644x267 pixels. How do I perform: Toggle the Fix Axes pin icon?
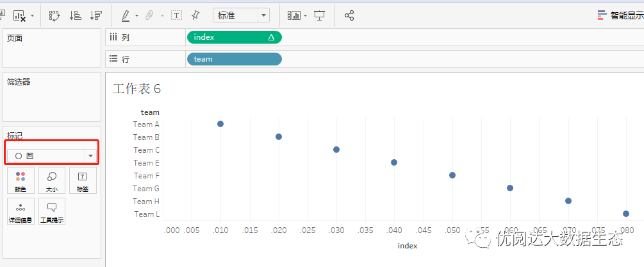click(x=195, y=15)
